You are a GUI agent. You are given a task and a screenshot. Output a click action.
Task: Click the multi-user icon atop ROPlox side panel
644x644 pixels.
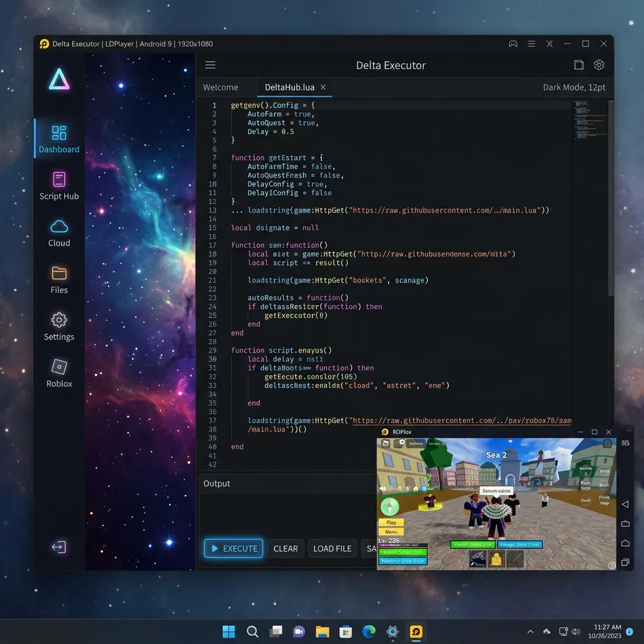(625, 443)
